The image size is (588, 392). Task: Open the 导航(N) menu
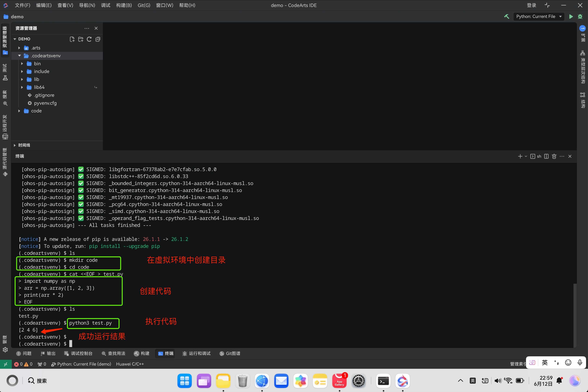pos(87,5)
